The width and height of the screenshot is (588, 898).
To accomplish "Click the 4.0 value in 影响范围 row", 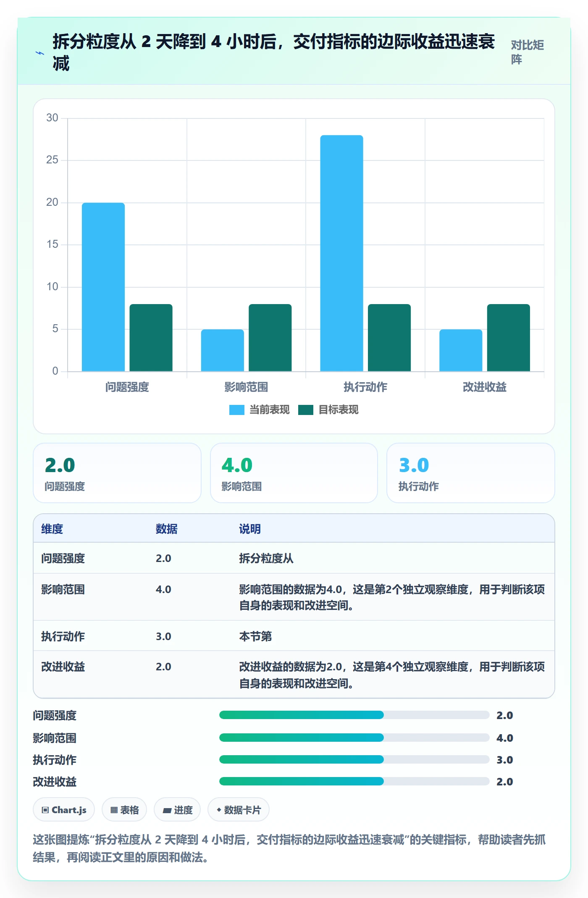I will tap(163, 589).
